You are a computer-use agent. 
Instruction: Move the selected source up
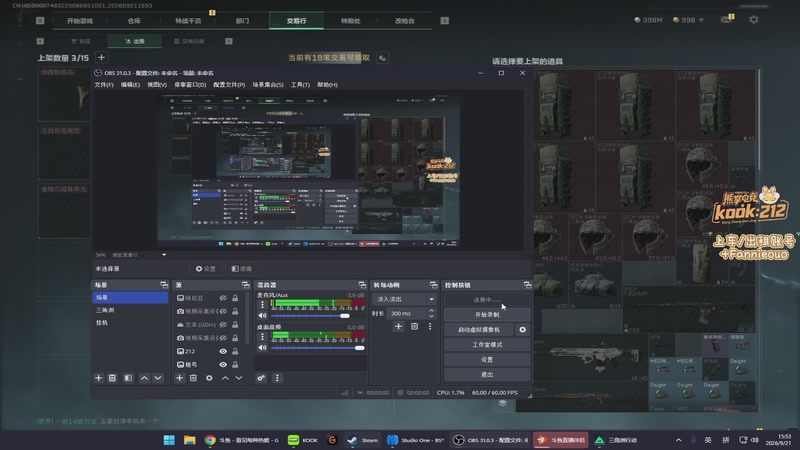click(225, 378)
